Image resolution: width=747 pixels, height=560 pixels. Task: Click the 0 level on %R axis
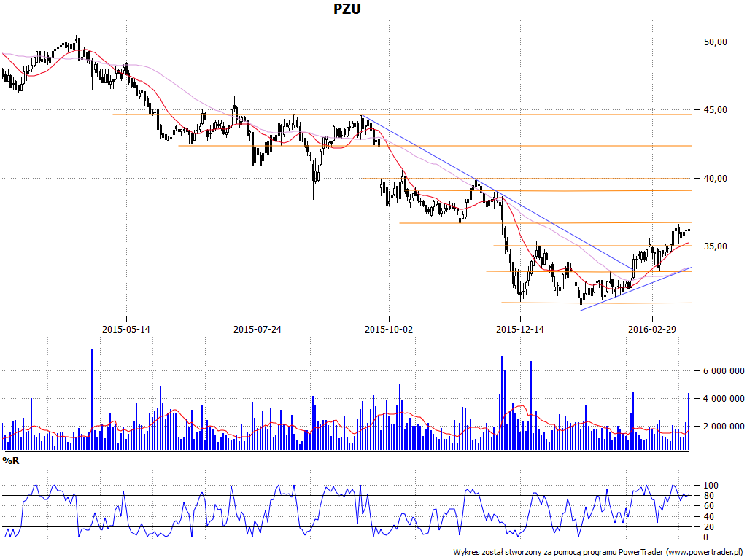click(x=706, y=537)
